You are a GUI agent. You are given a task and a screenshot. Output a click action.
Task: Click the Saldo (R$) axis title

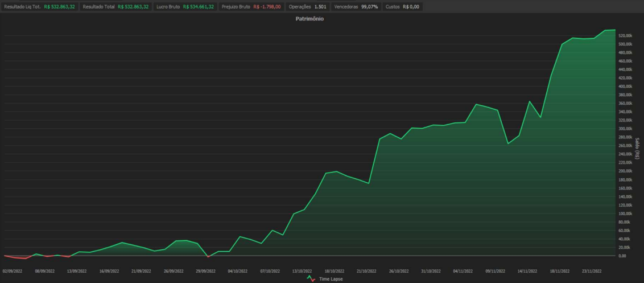[x=639, y=148]
